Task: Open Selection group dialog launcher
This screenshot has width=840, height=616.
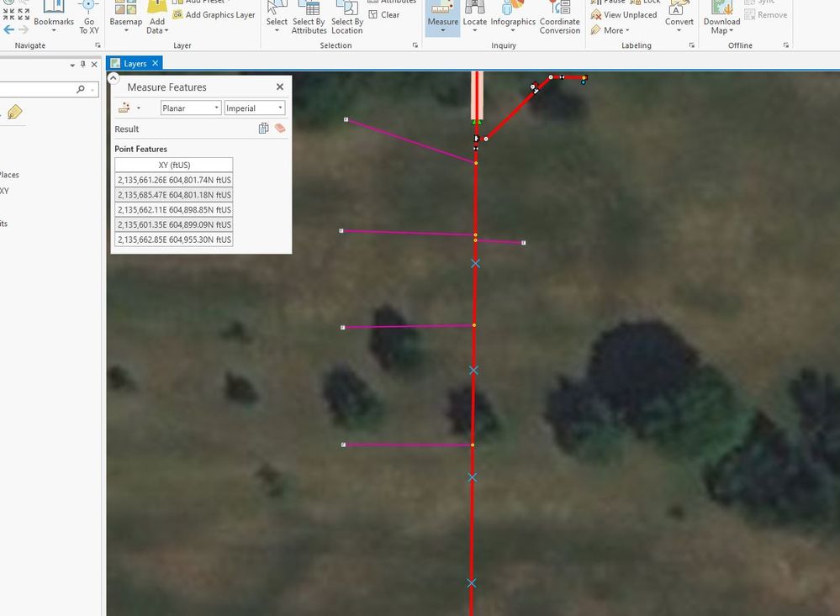Action: pos(415,45)
